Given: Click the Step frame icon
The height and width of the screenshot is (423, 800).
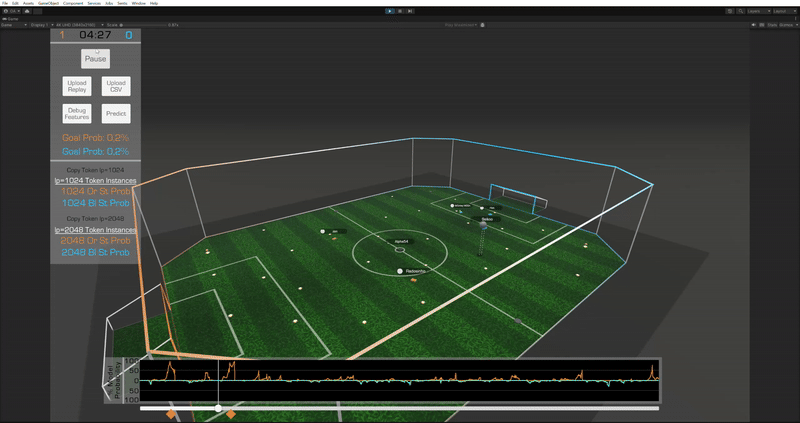Looking at the screenshot, I should pos(410,11).
